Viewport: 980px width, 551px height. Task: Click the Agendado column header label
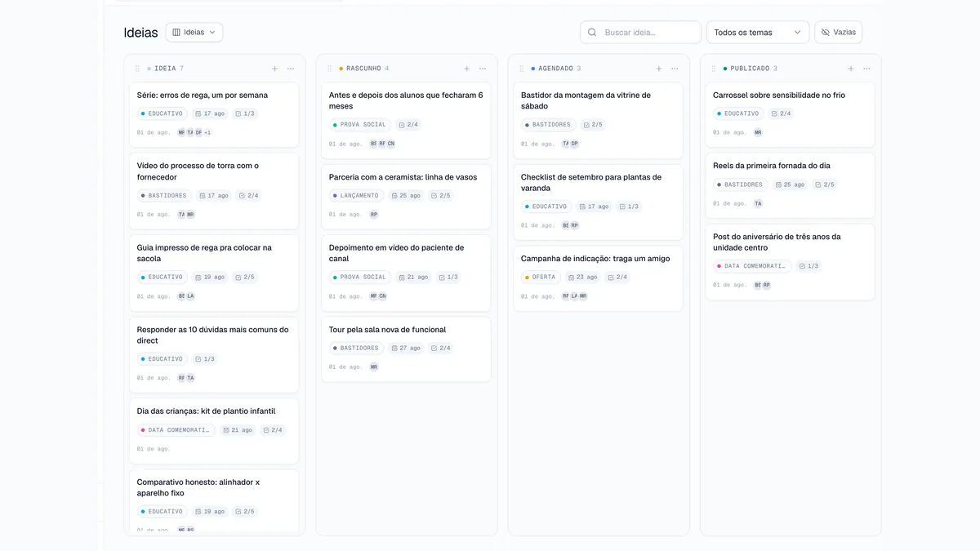pos(555,69)
